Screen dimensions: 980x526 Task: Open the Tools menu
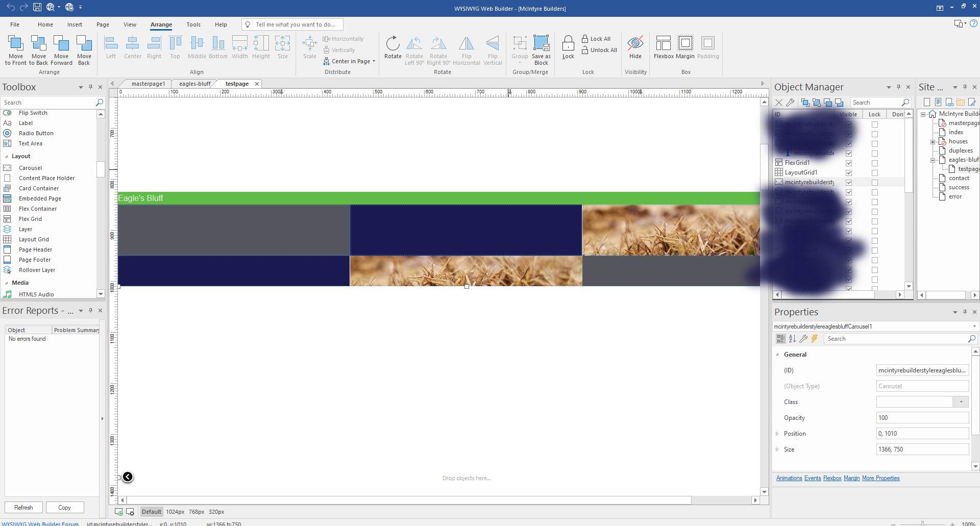[193, 24]
